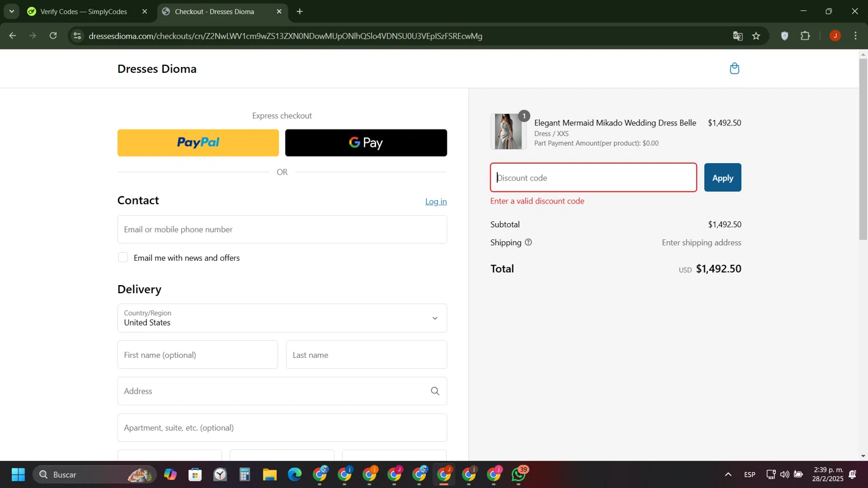This screenshot has height=488, width=868.
Task: Pay with the PayPal express button
Action: coord(198,143)
